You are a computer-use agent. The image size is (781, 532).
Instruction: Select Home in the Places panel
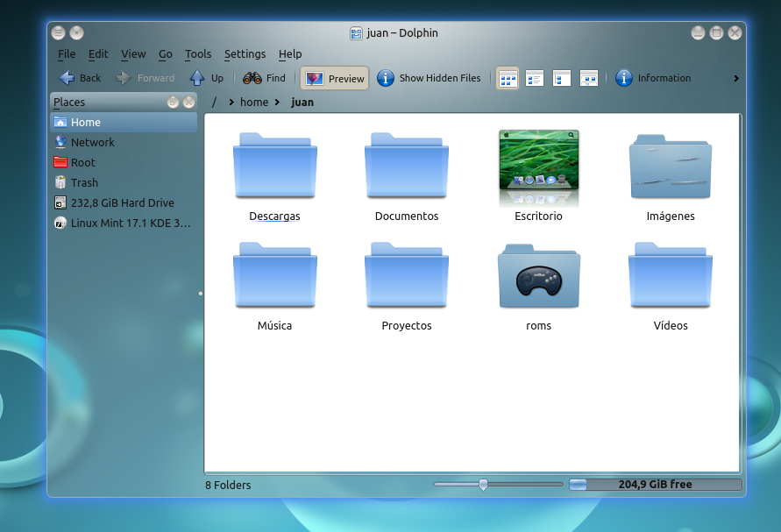pos(124,122)
